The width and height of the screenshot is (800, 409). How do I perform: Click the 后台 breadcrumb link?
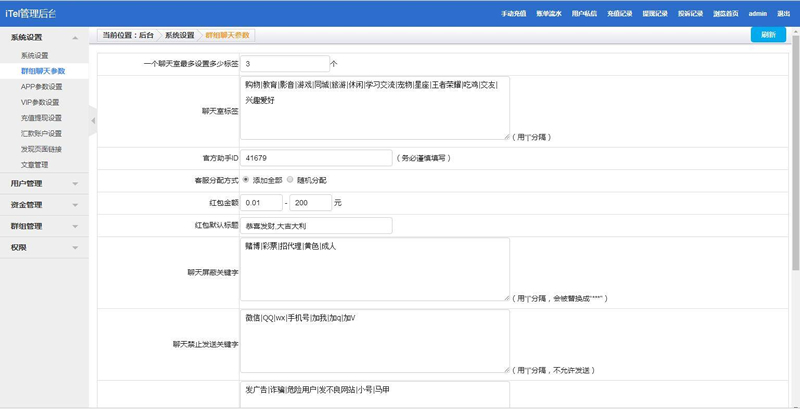(147, 35)
